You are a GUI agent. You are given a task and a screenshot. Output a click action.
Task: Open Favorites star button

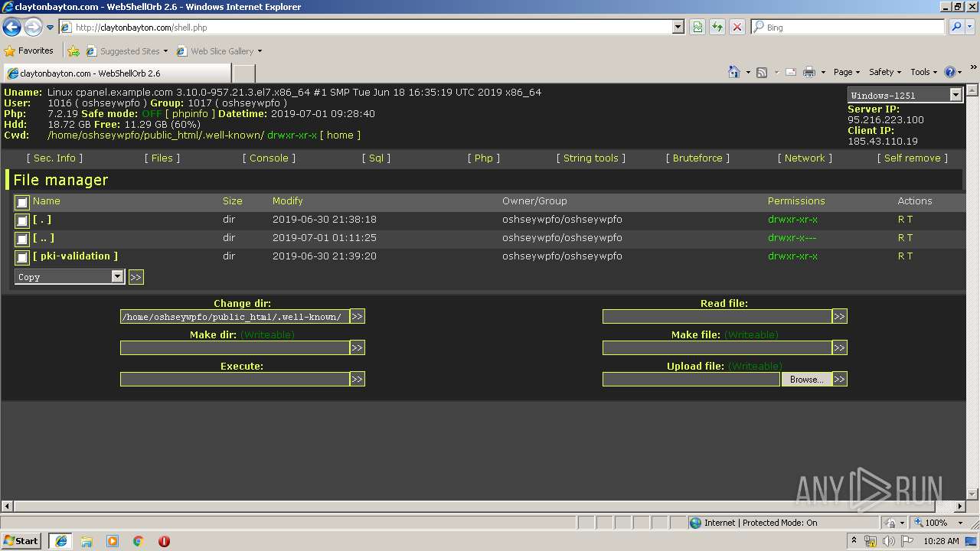29,51
